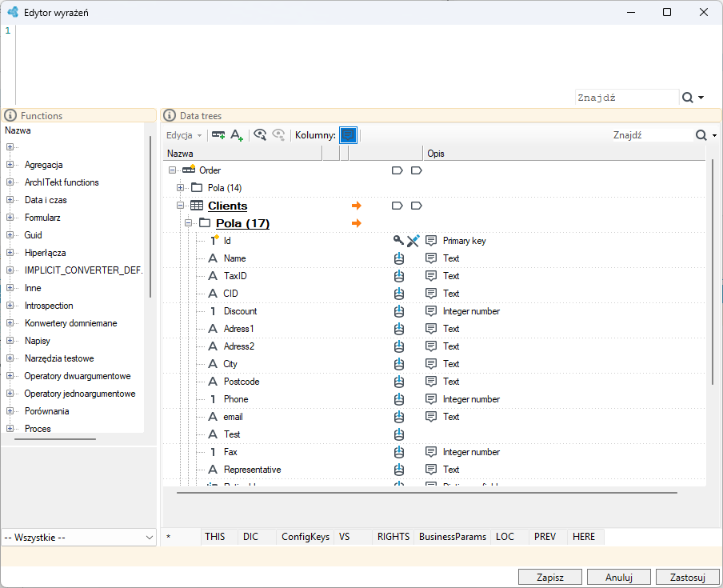Click the Zapisz button
This screenshot has height=588, width=723.
pos(550,578)
